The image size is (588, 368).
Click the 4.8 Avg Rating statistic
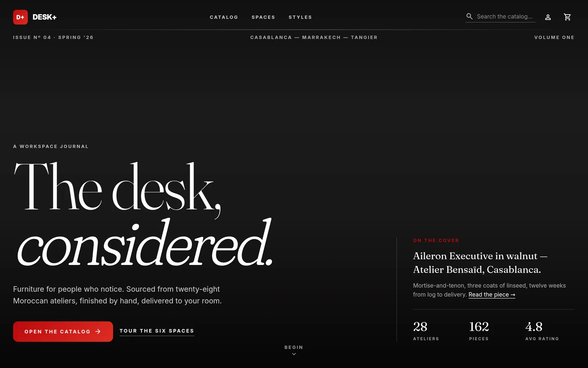coord(542,331)
